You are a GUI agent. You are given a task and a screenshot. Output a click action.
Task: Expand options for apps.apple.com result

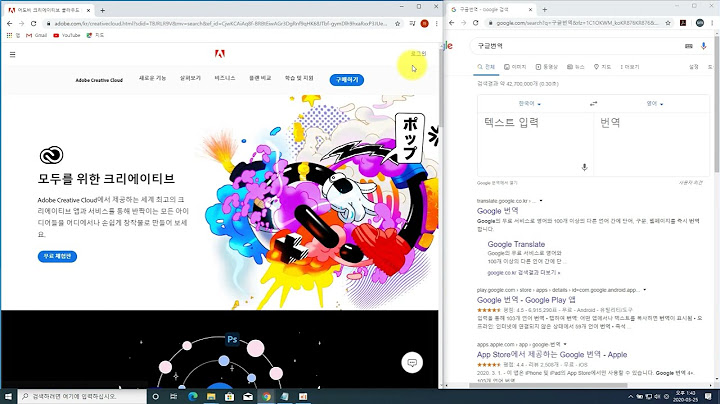(x=565, y=344)
